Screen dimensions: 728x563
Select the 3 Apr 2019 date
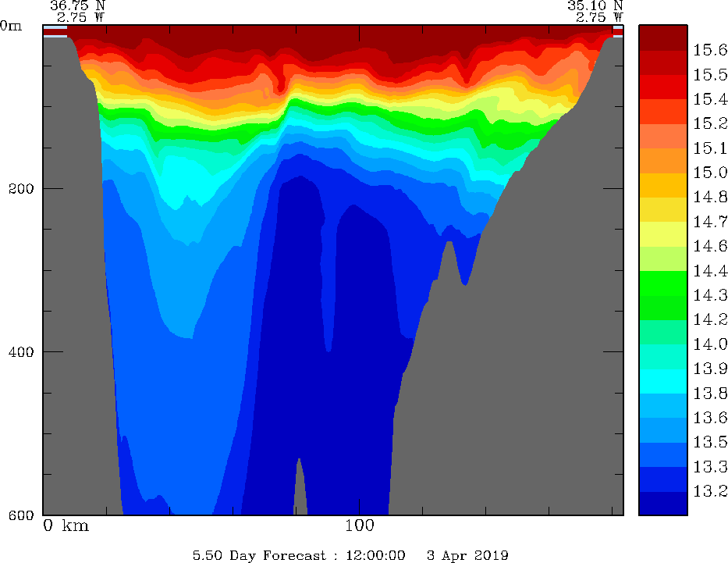467,555
